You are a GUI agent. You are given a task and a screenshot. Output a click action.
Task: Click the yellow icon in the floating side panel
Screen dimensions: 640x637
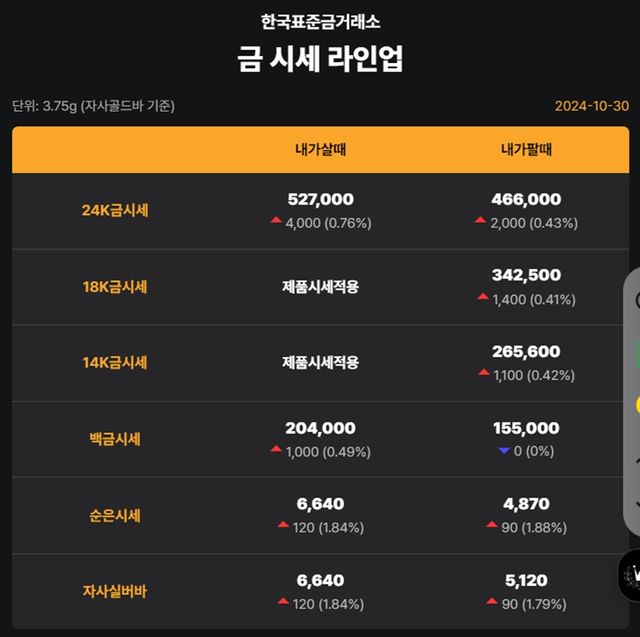(x=636, y=405)
